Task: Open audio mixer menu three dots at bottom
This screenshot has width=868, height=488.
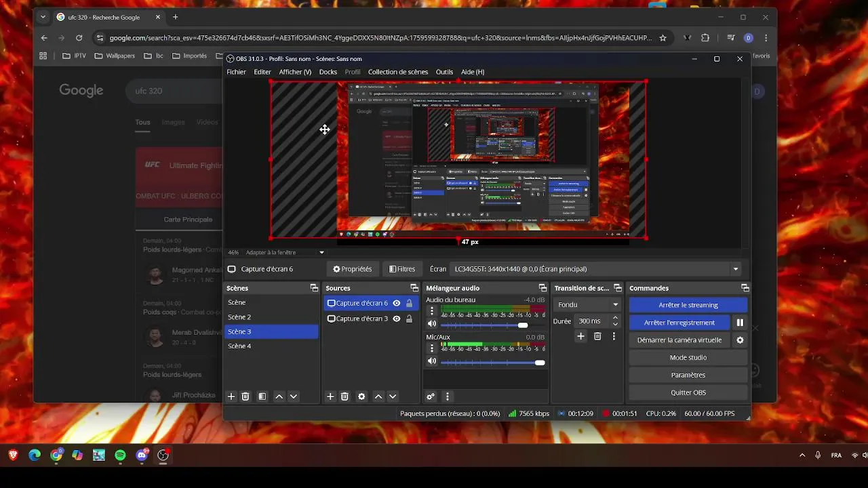Action: tap(447, 396)
